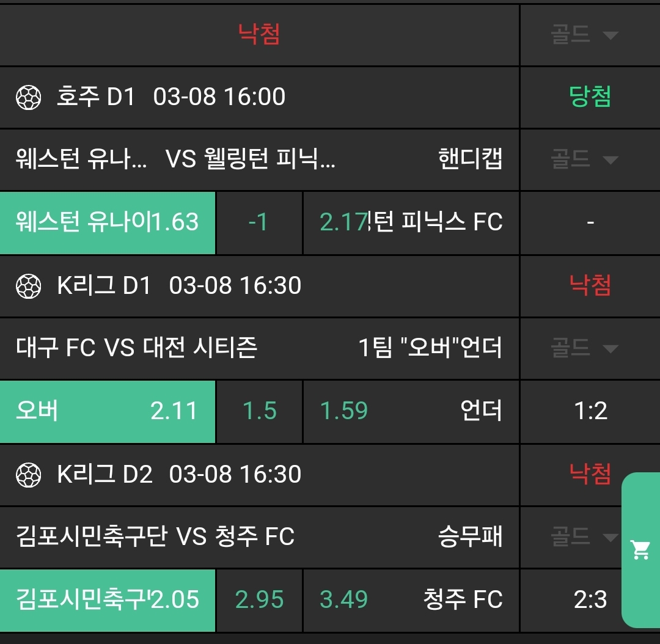Viewport: 660px width, 644px height.
Task: Open the 김포시민축구단 VS 청주 FC match
Action: (x=155, y=537)
